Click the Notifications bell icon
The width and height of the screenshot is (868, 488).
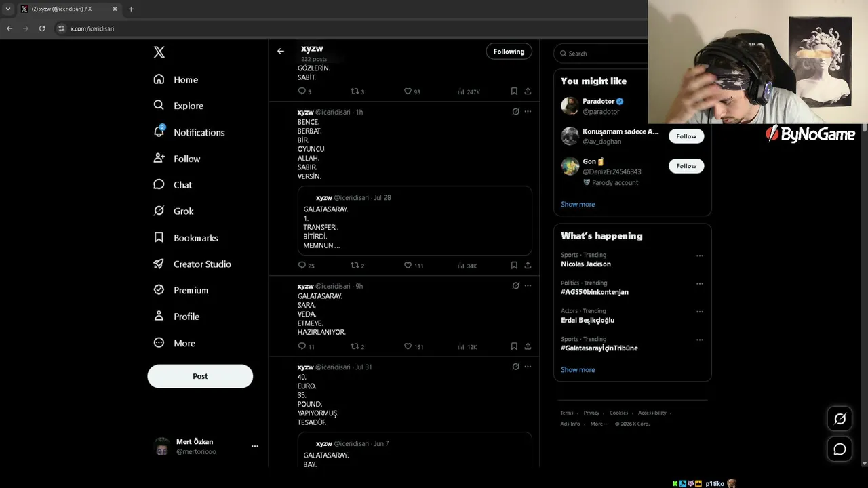pyautogui.click(x=159, y=132)
